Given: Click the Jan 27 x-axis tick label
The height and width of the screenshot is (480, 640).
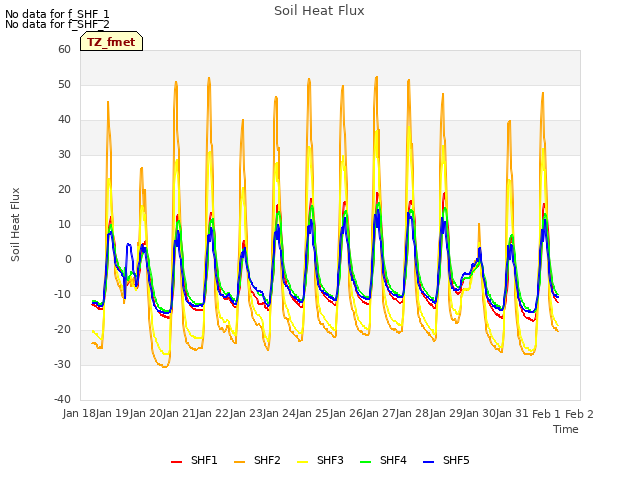Looking at the screenshot, I should pos(379,413).
